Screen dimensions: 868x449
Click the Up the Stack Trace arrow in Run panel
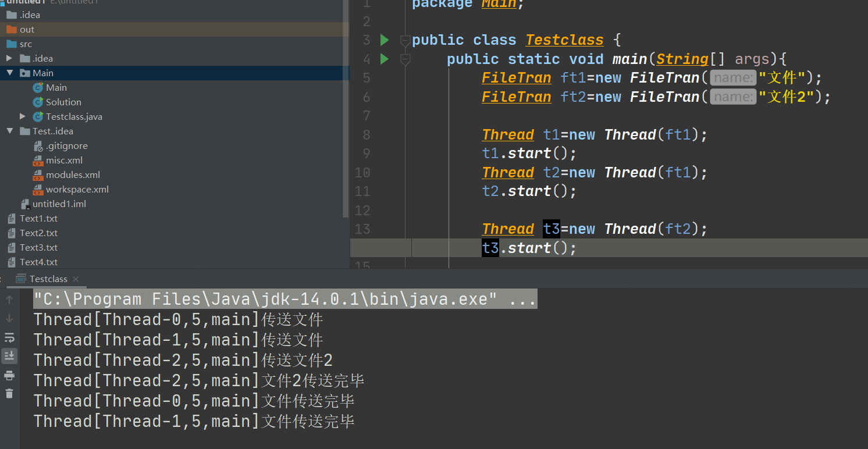(x=9, y=300)
